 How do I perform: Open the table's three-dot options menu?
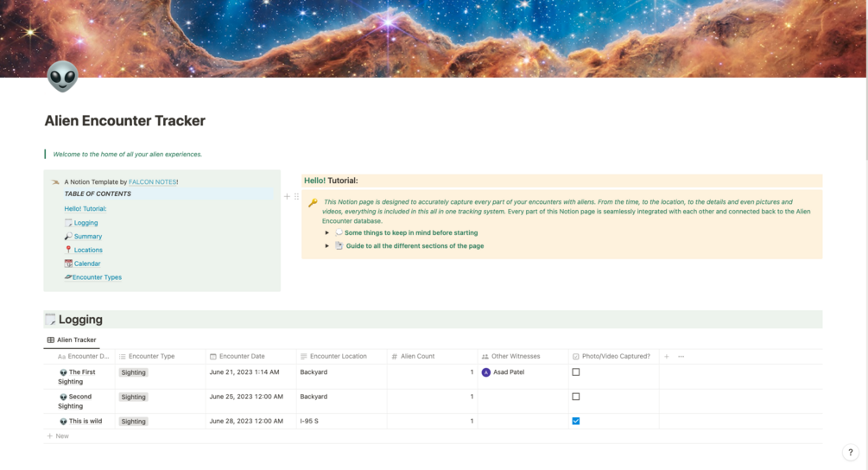click(x=681, y=356)
